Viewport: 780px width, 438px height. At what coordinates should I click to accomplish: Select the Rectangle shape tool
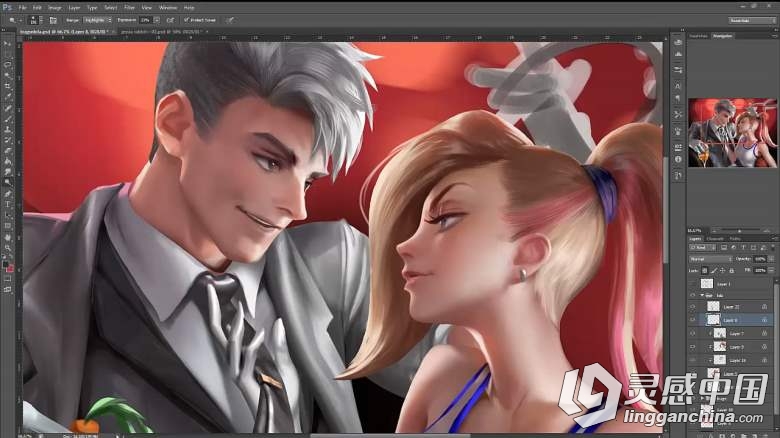[8, 226]
